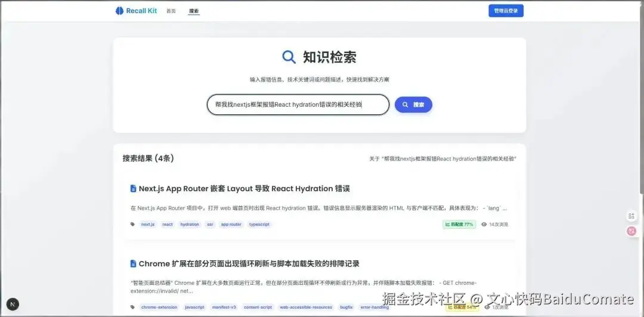Screen dimensions: 644x317
Task: Click the pink floating icon on right edge
Action: [x=631, y=231]
